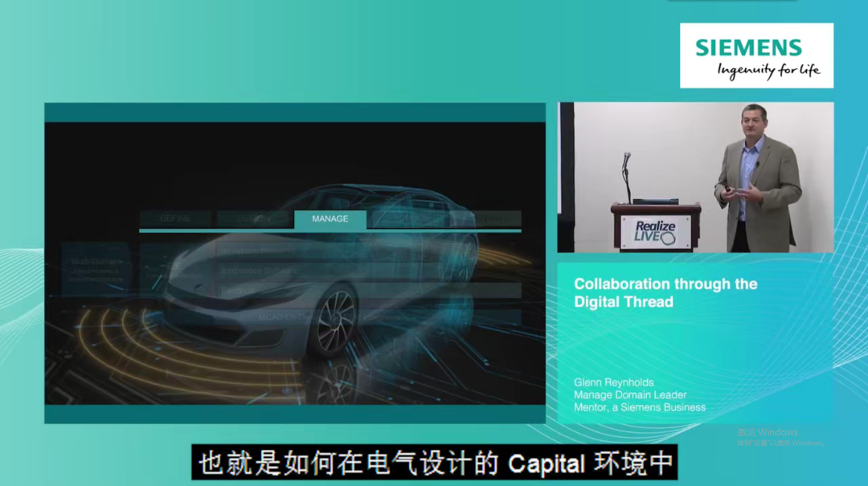
Task: Click the car wireframe image on the slide
Action: [x=321, y=272]
